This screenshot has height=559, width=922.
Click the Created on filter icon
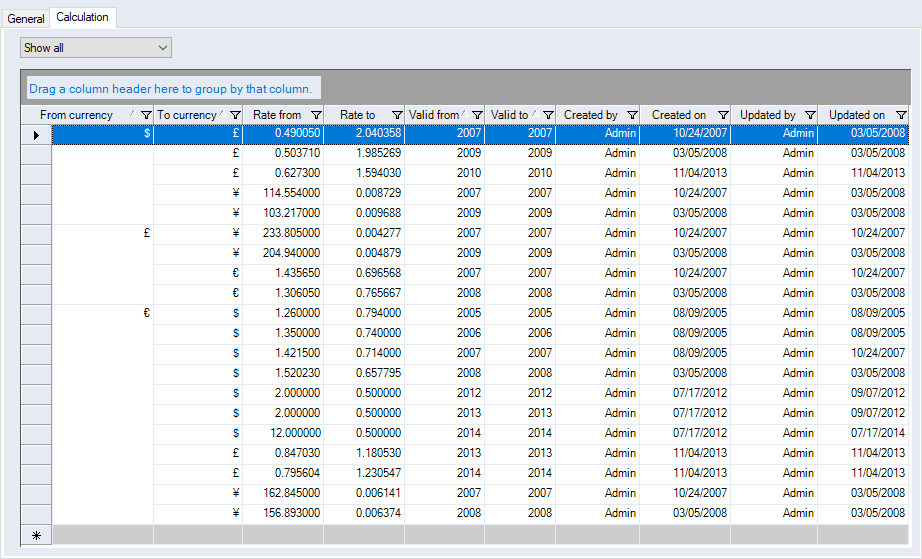722,115
